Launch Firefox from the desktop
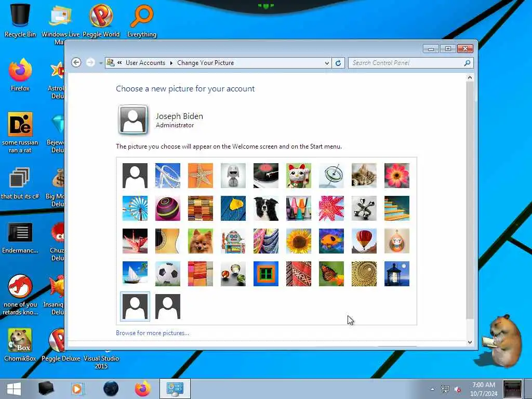 pos(20,75)
